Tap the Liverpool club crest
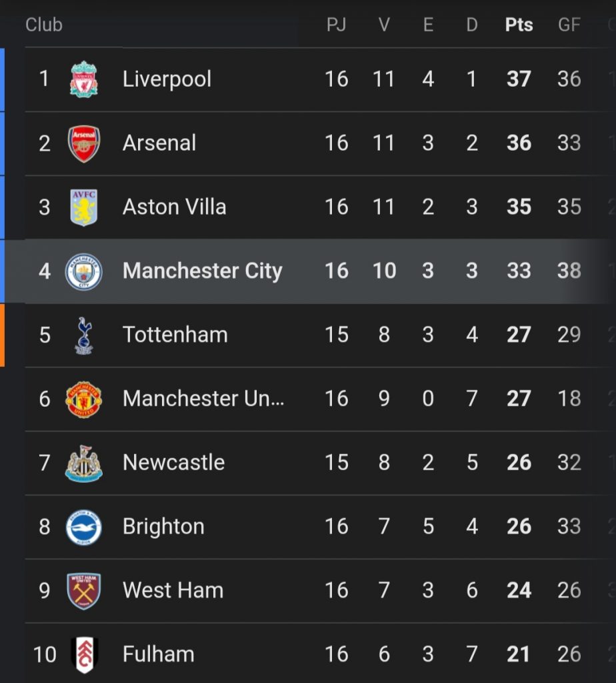616x683 pixels. (83, 79)
